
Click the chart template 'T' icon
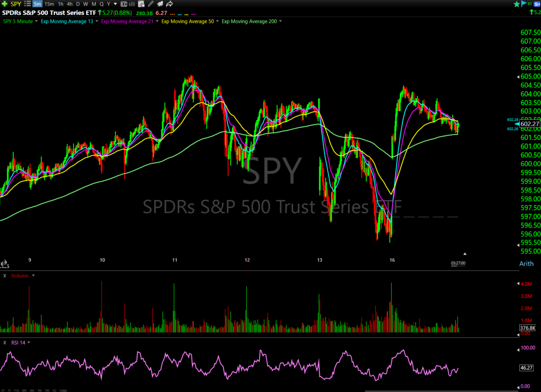click(x=124, y=4)
